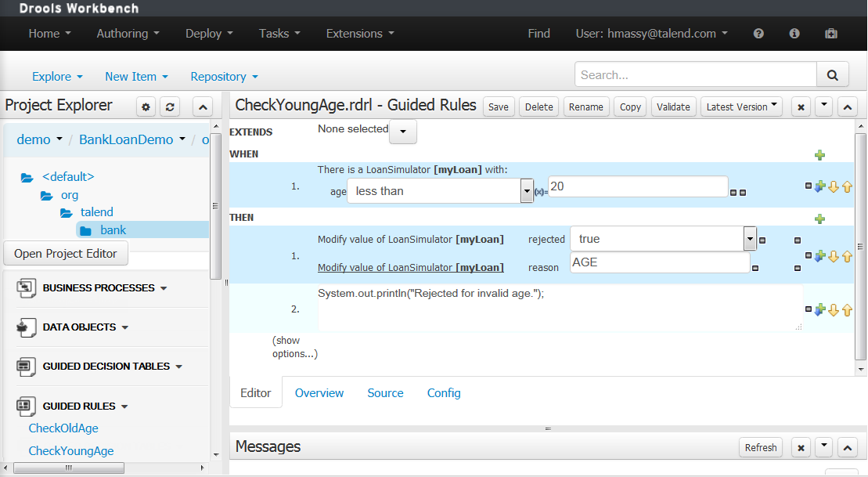
Task: Click the Validate button
Action: pos(673,107)
